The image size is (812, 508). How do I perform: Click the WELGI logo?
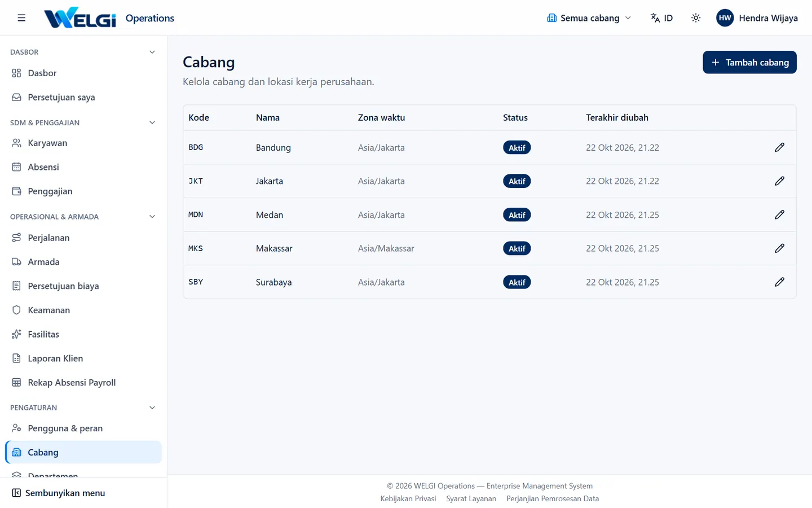click(x=80, y=18)
